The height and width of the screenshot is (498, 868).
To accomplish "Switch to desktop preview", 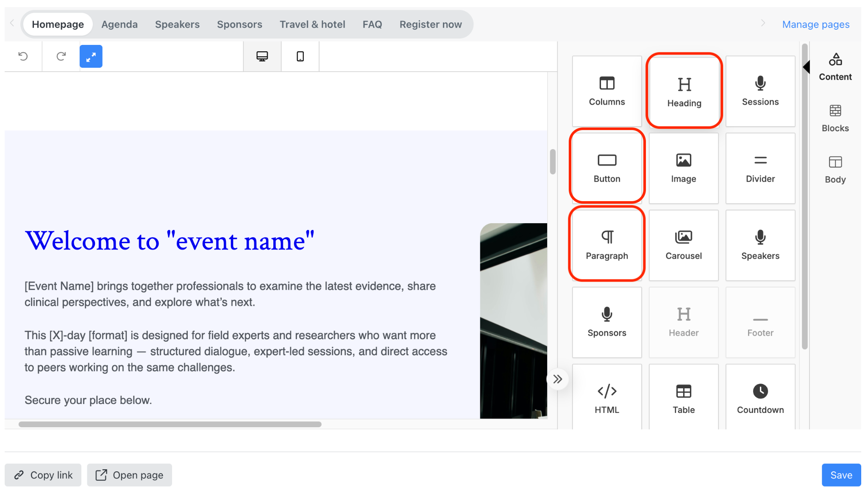I will 262,56.
